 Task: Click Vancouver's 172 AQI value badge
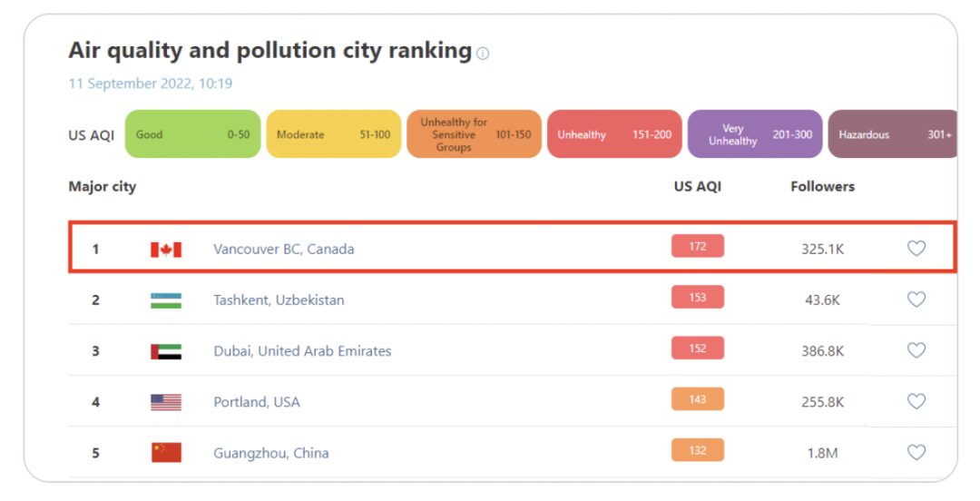coord(698,246)
